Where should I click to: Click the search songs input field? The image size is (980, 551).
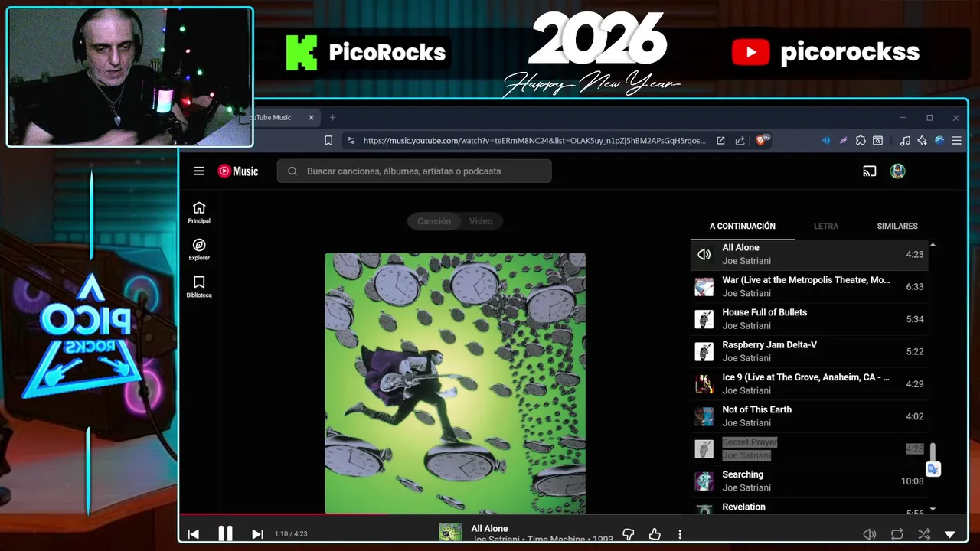coord(414,171)
